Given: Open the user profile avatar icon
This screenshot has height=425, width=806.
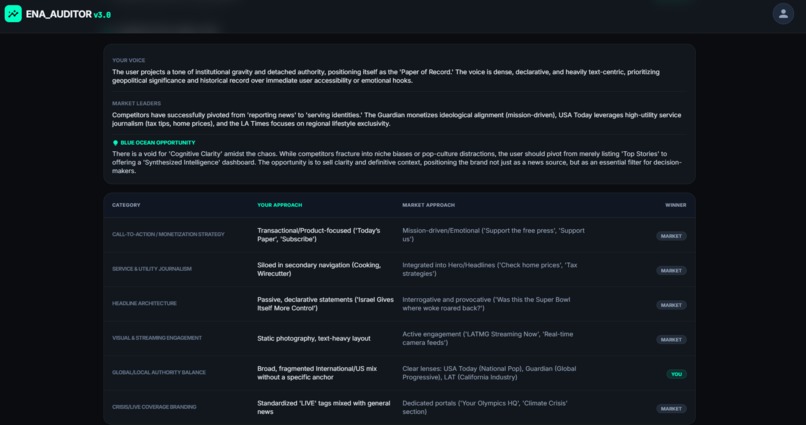Looking at the screenshot, I should pos(783,14).
